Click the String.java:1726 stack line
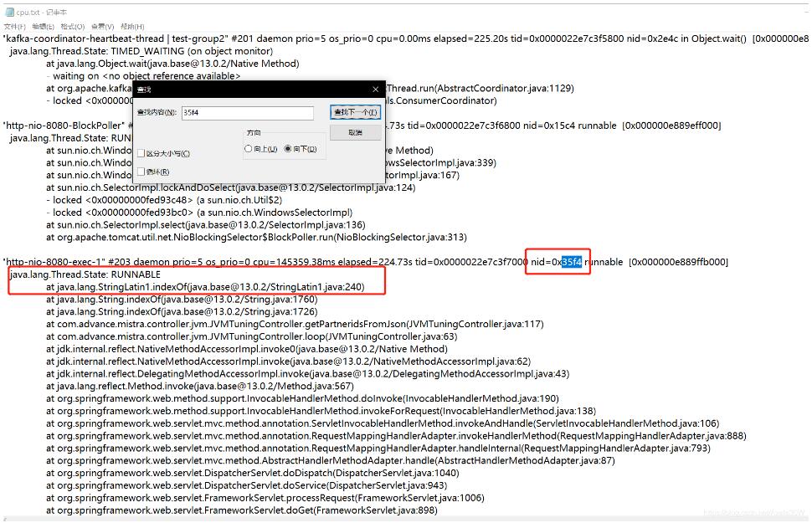 (182, 312)
